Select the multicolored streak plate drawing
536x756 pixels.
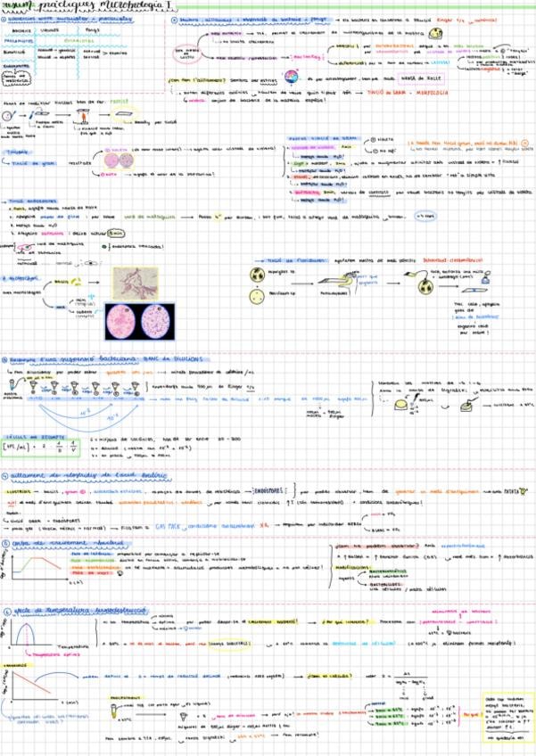coord(292,77)
